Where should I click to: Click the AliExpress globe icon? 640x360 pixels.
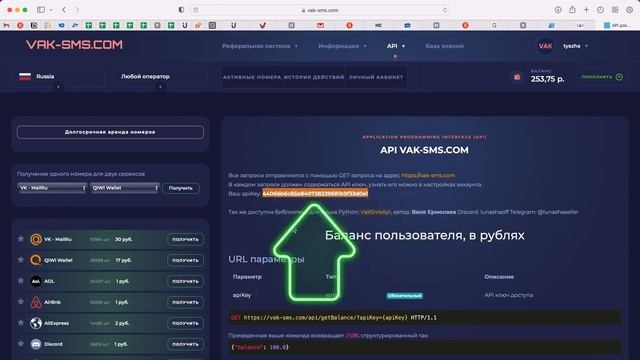(x=36, y=323)
